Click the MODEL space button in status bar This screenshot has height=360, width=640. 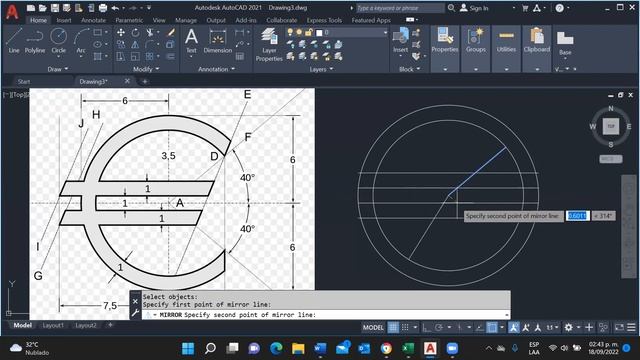coord(373,327)
